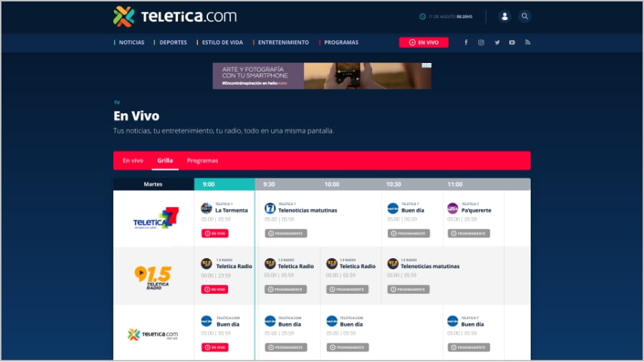Open the smartphone photography ad banner
644x362 pixels.
pos(322,76)
